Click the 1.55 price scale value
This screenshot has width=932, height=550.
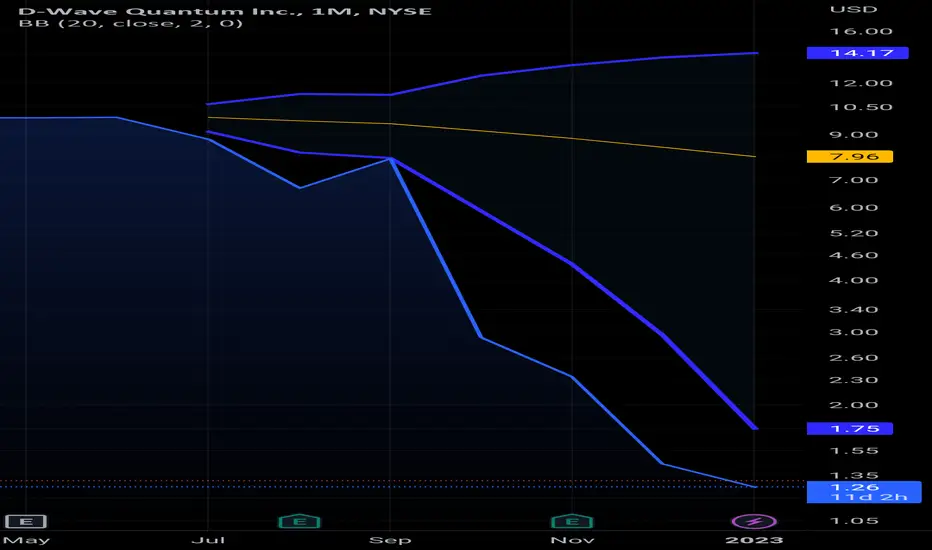pyautogui.click(x=854, y=451)
